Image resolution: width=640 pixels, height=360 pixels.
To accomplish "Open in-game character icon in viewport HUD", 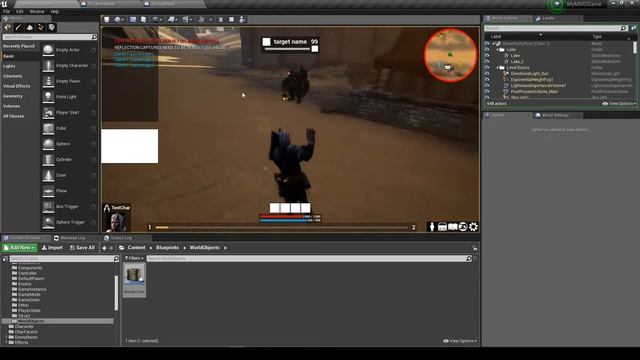I will click(x=432, y=227).
